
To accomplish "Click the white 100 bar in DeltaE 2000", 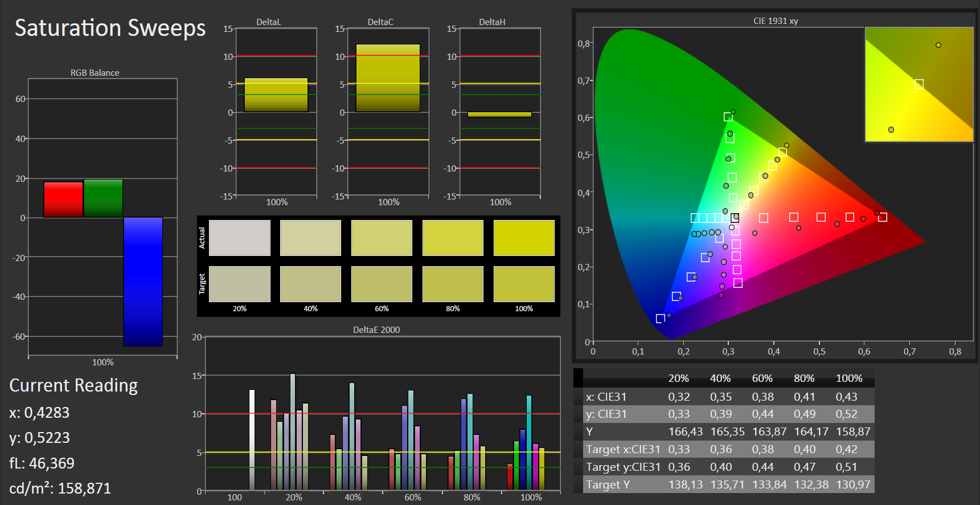I will tap(252, 440).
